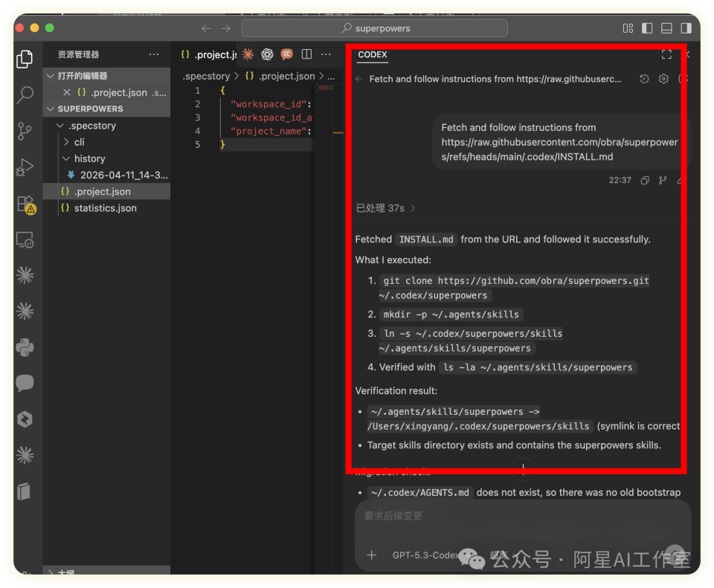The height and width of the screenshot is (588, 714).
Task: Select the CODEX panel tab
Action: click(372, 55)
